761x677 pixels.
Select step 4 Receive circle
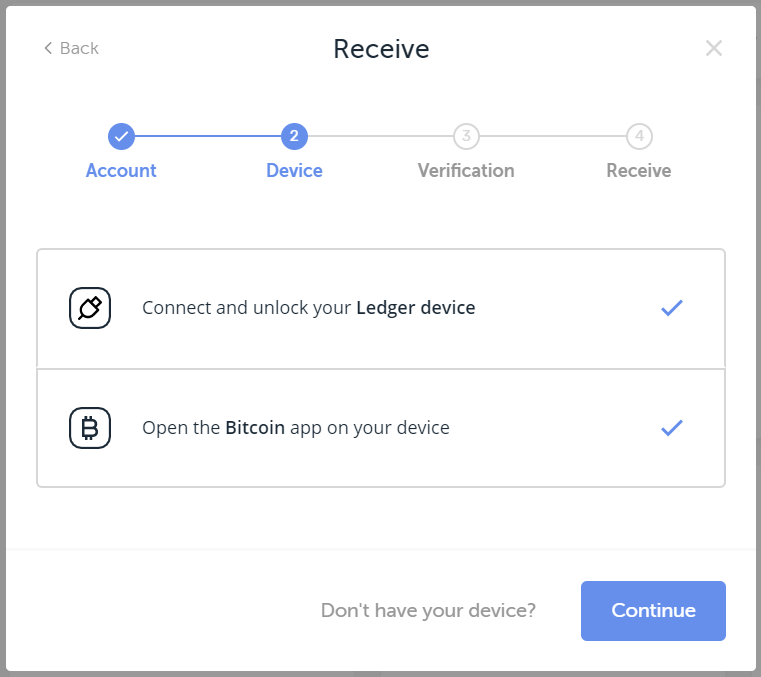coord(639,136)
